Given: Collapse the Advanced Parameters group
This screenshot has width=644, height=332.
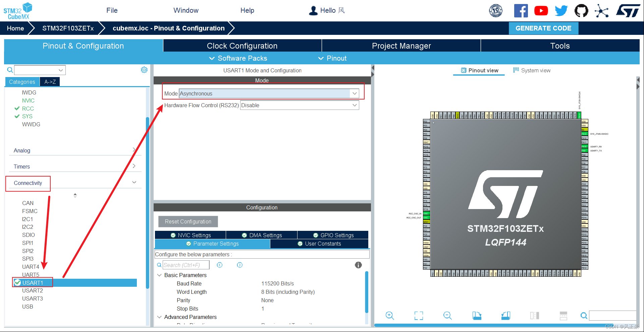Looking at the screenshot, I should [x=159, y=317].
